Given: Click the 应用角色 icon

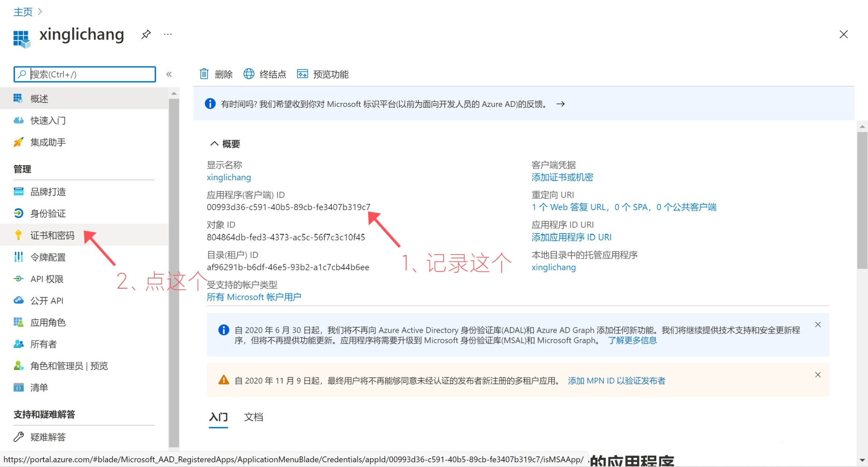Looking at the screenshot, I should [x=19, y=322].
